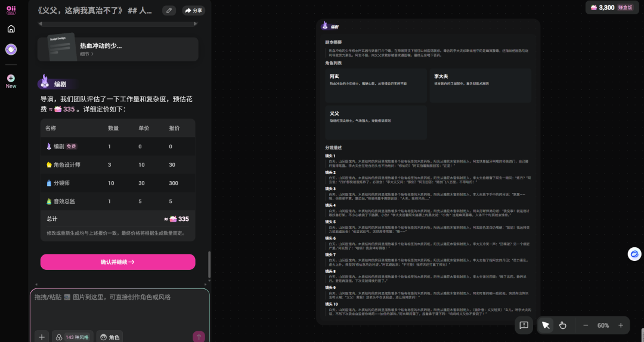Click the top horizontal scrollbar right arrow
This screenshot has width=644, height=342.
196,24
